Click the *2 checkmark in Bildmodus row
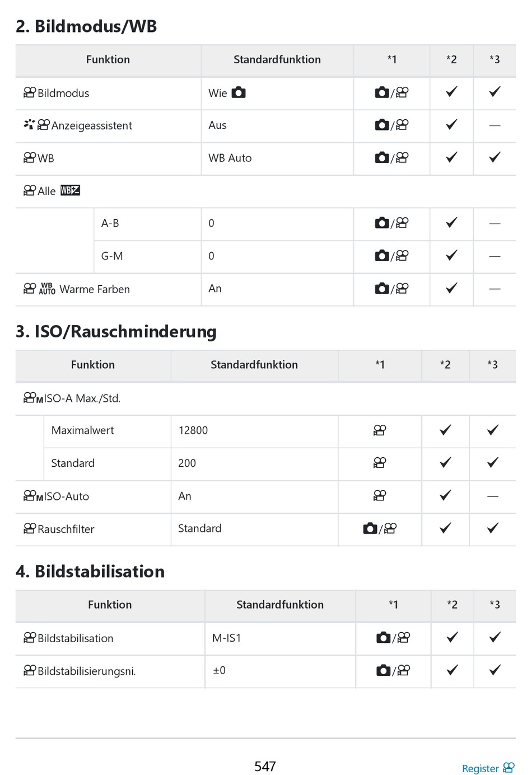The height and width of the screenshot is (775, 532). coord(451,92)
